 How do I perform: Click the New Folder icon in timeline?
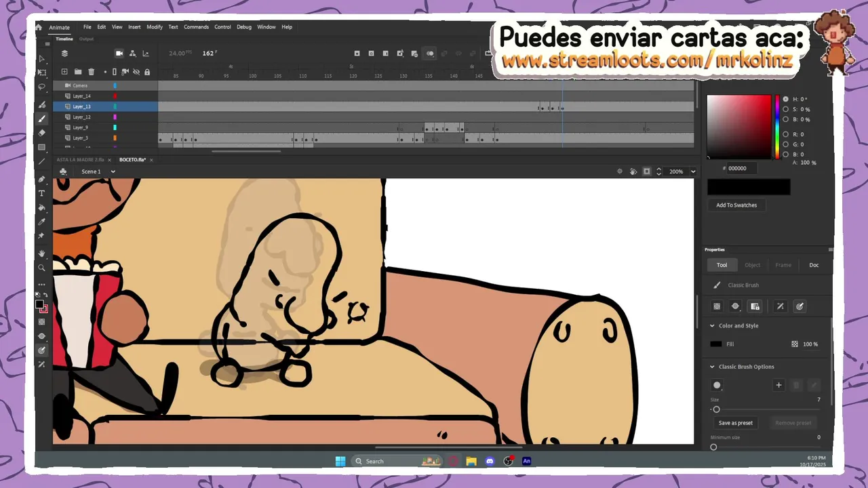tap(78, 72)
